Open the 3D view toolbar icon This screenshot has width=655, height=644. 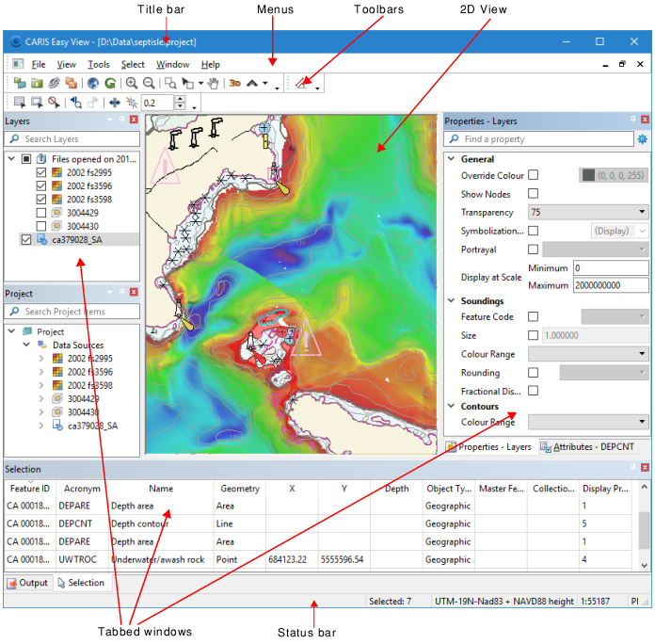click(235, 84)
